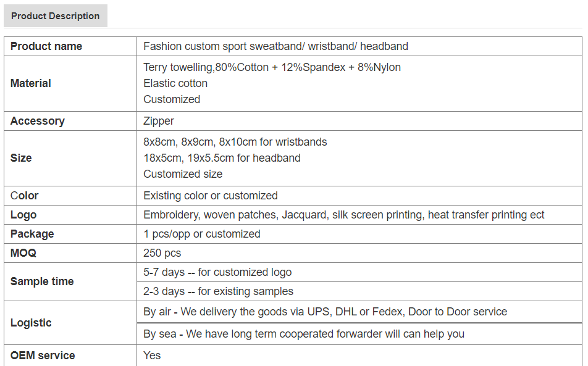Screen dimensions: 588x366
Task: Click the Material row header cell
Action: (x=70, y=83)
